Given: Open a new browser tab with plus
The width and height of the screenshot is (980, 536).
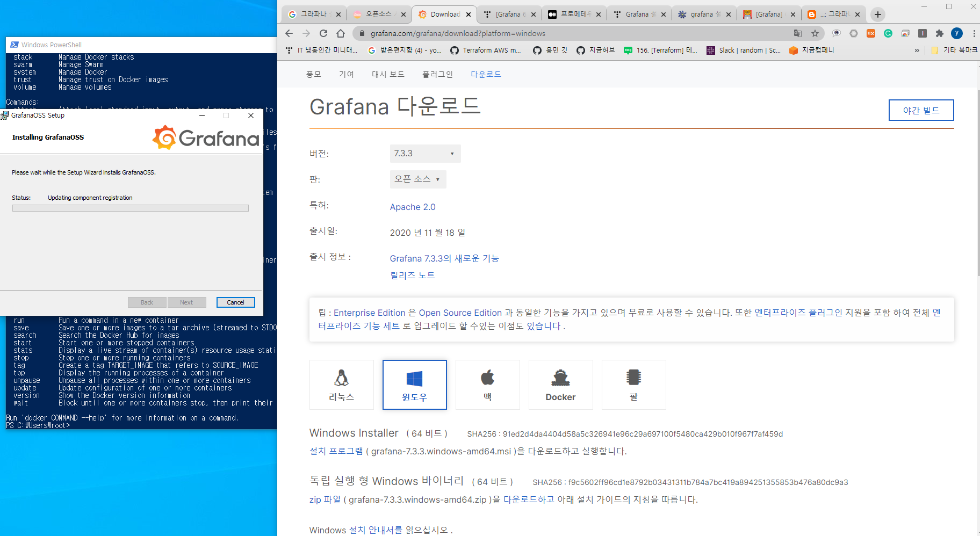Looking at the screenshot, I should point(878,15).
